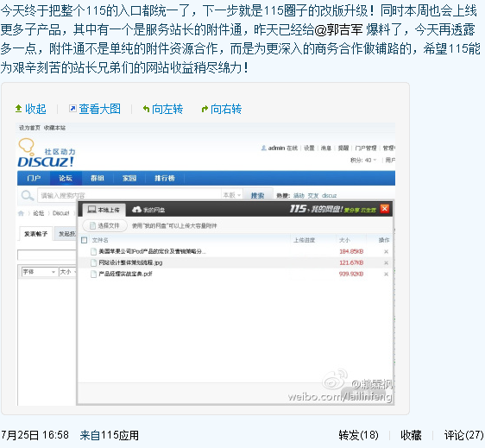Screen dimensions: 485x448
Task: Click the Discuz! breadcrumb link
Action: (61, 213)
